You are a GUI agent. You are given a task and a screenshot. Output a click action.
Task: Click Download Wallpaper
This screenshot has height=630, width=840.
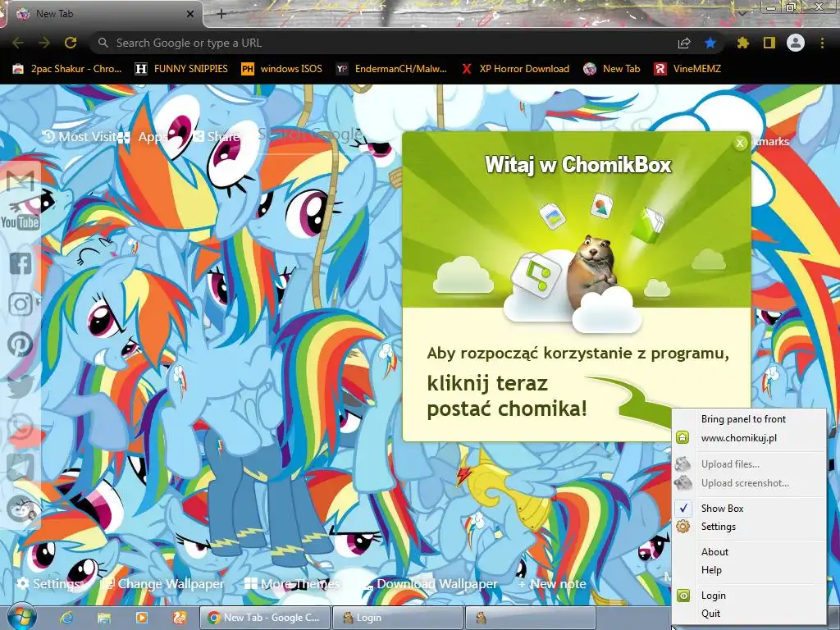click(x=430, y=583)
